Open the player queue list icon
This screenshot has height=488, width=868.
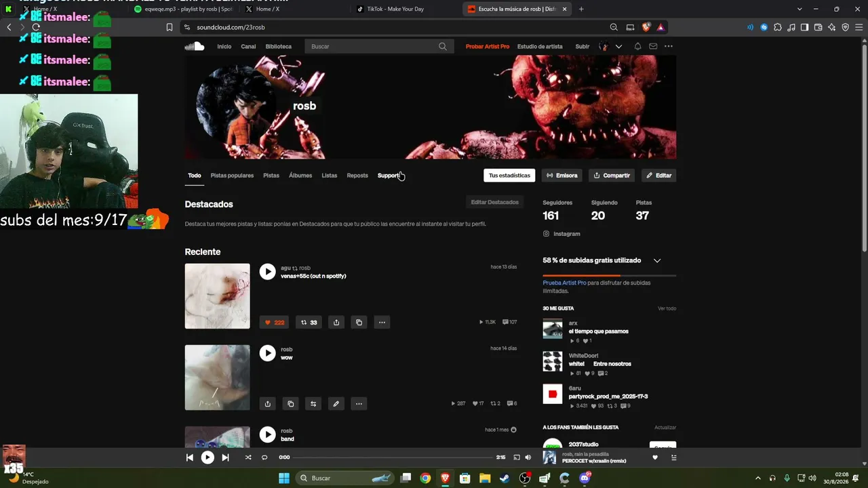coord(673,457)
